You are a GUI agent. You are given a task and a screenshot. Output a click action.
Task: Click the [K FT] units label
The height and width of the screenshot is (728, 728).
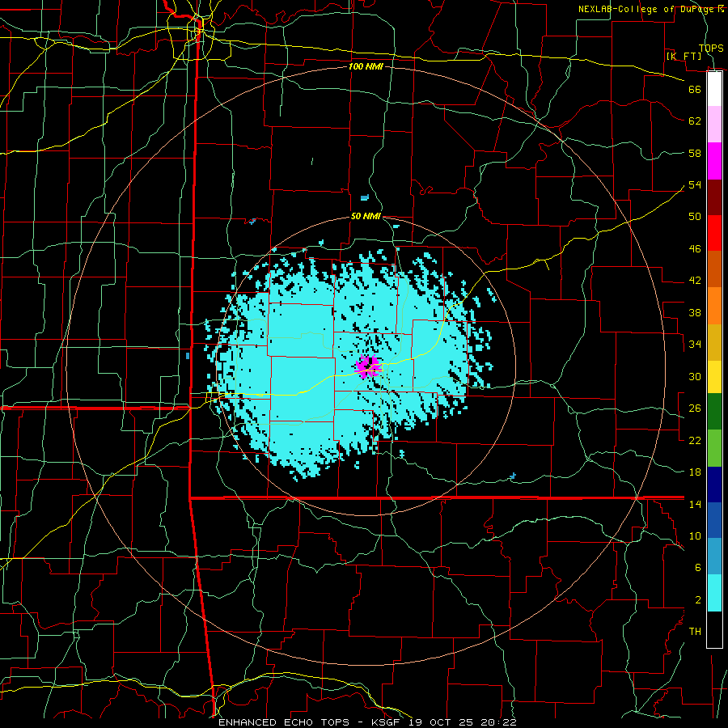click(x=684, y=56)
